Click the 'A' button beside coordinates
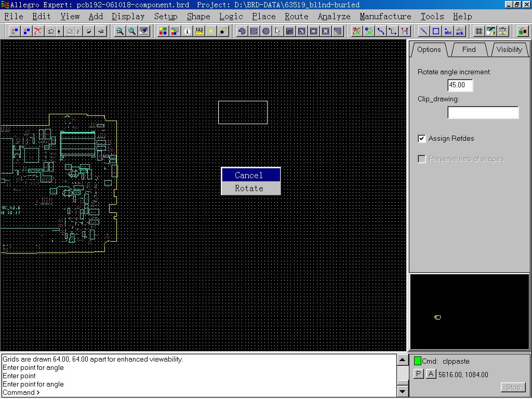Viewport: 532px width, 399px height. (431, 374)
